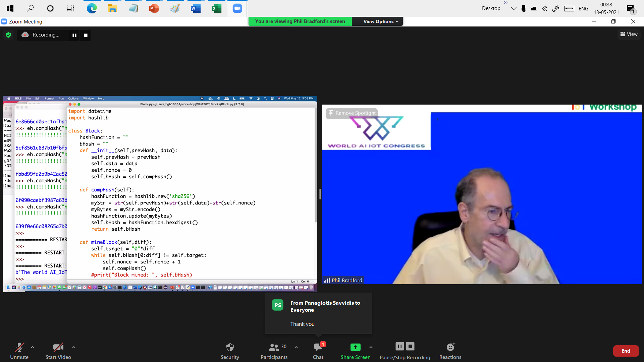Open the IDLE Window menu in shared screen

click(88, 99)
